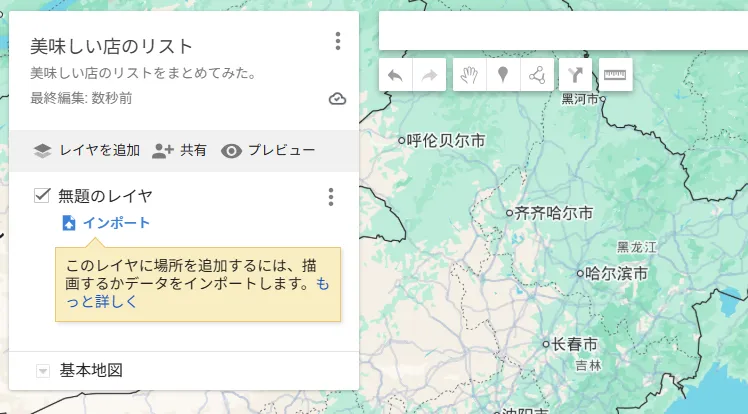Image resolution: width=748 pixels, height=414 pixels.
Task: Open 無題のレイヤ layer options menu
Action: (x=331, y=197)
